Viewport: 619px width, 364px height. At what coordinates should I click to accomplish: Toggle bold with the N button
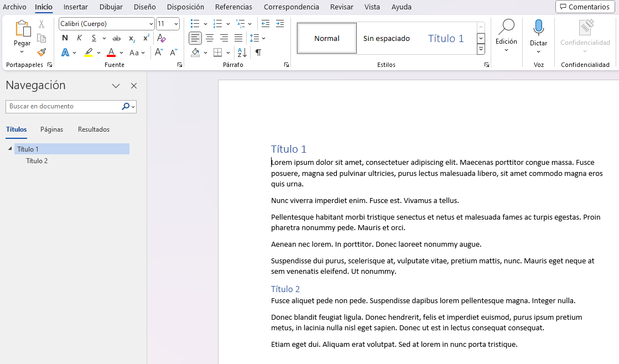[65, 38]
